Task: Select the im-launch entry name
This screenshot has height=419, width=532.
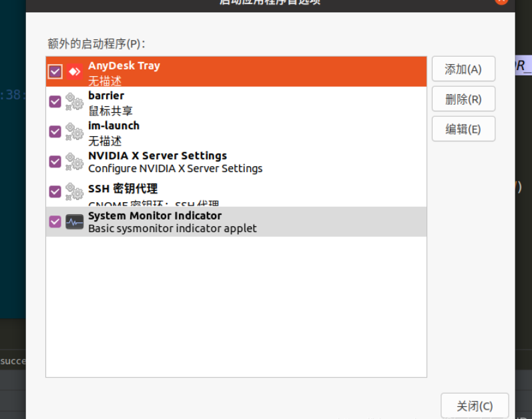Action: [113, 126]
